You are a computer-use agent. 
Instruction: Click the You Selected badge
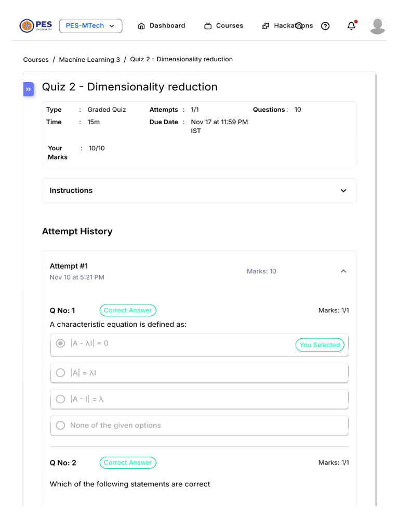tap(320, 345)
